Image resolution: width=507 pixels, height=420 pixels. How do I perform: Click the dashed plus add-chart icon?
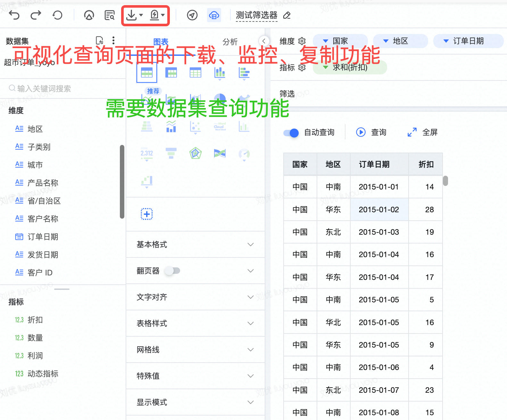(x=147, y=214)
